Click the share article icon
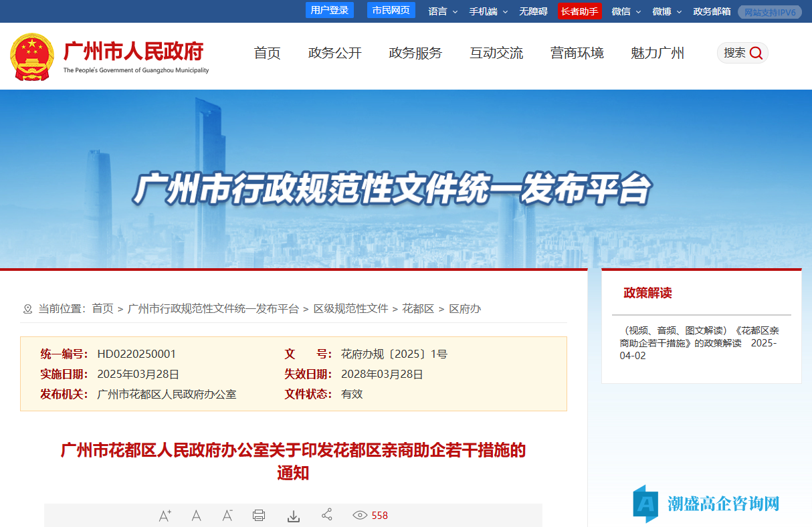Viewport: 812px width, 527px height. 326,515
